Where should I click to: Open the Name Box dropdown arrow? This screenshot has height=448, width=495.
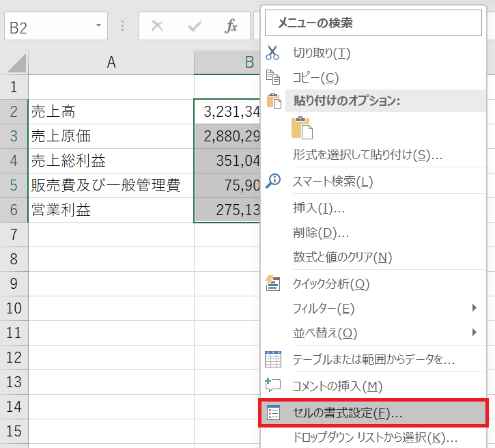pos(99,27)
